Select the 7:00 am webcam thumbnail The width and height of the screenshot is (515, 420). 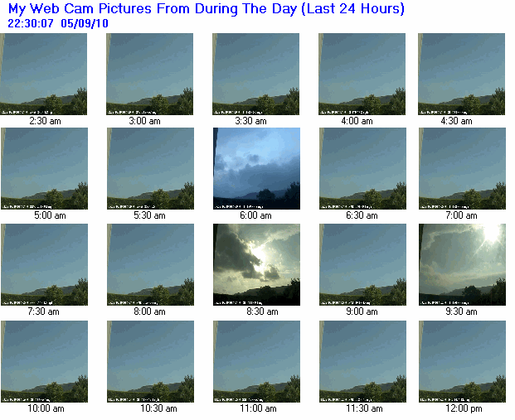[462, 169]
